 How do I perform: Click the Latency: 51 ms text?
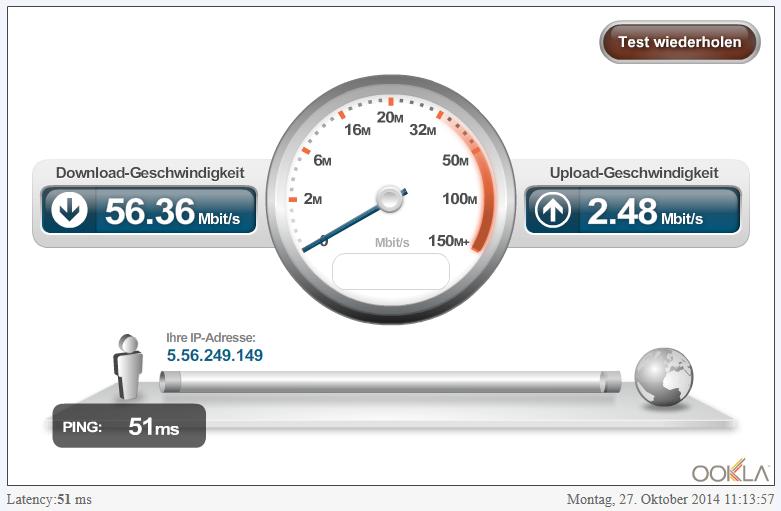49,499
